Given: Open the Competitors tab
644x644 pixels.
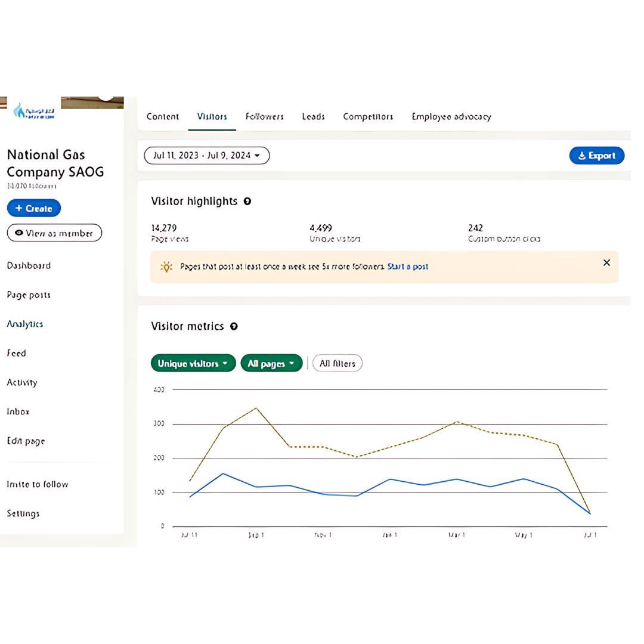Looking at the screenshot, I should click(368, 117).
